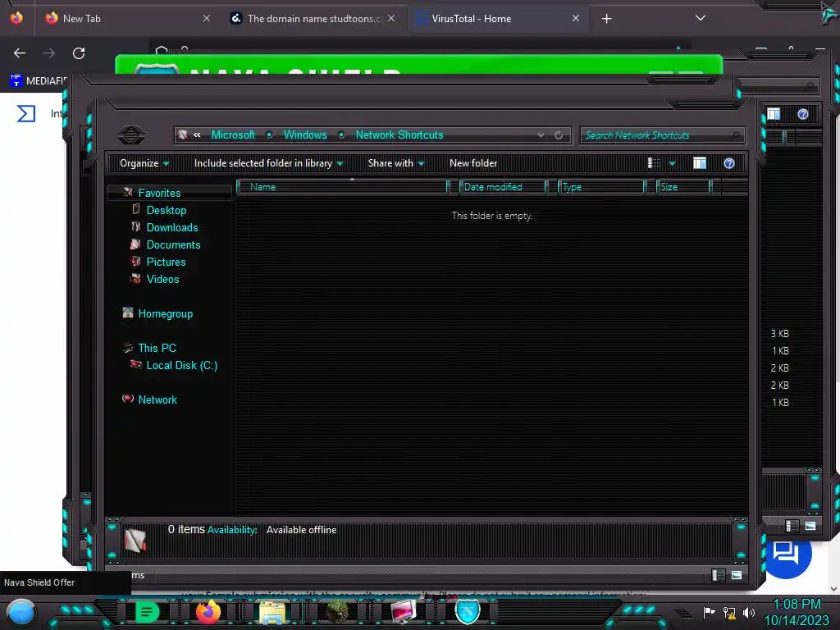Image resolution: width=840 pixels, height=630 pixels.
Task: Change your view icon in front Explorer
Action: click(654, 163)
